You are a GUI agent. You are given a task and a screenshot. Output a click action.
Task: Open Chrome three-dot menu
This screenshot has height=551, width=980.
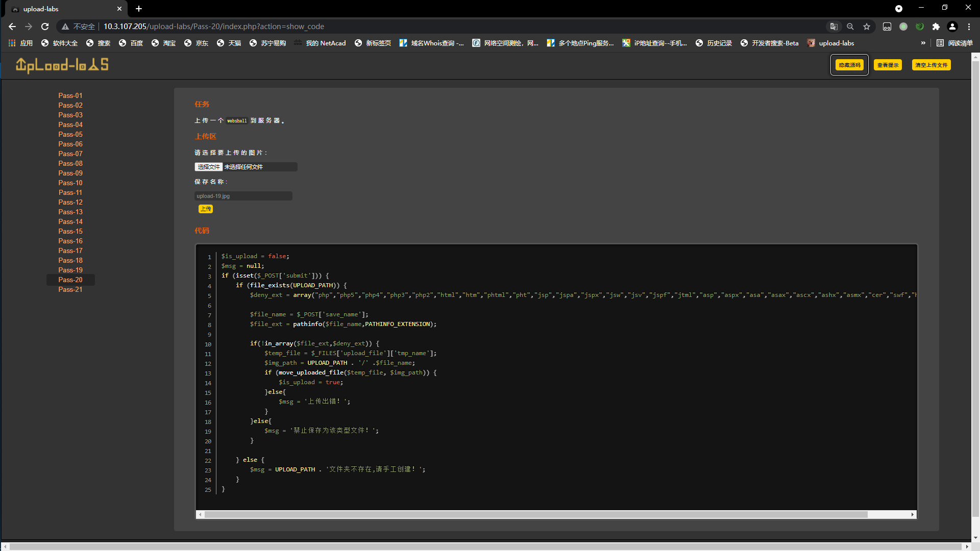pyautogui.click(x=969, y=27)
